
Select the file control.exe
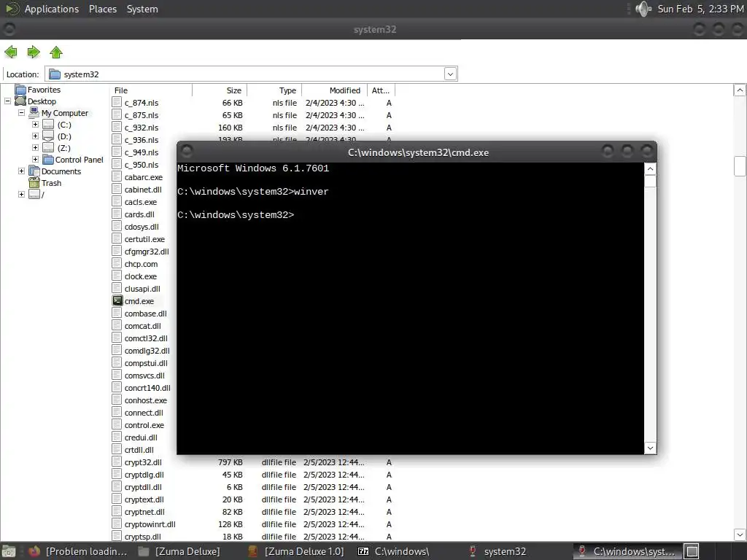tap(144, 425)
